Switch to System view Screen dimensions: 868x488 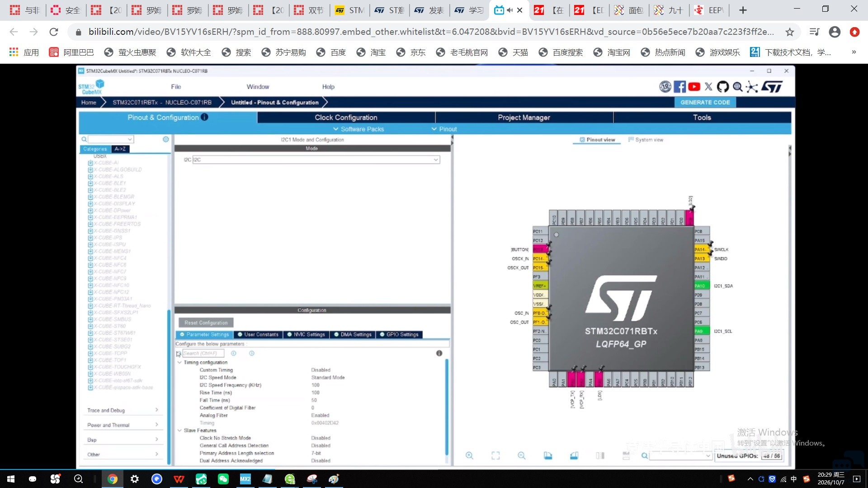pos(646,140)
